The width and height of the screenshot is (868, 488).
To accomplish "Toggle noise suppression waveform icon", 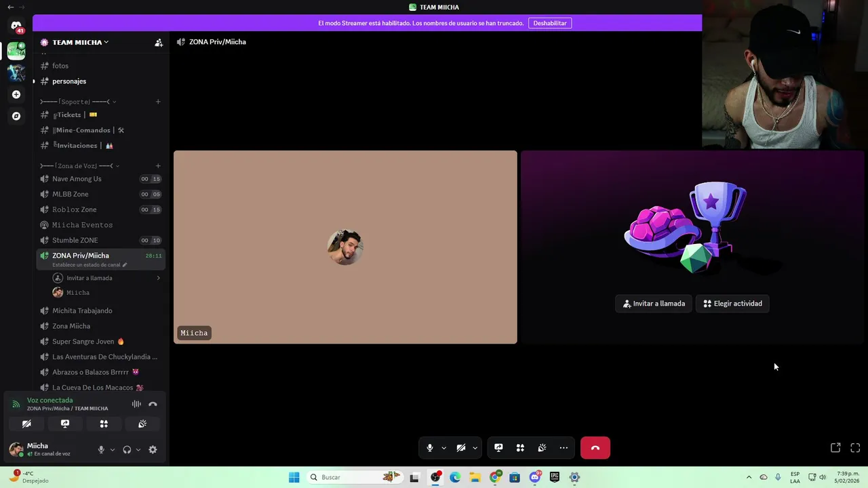I will 136,404.
